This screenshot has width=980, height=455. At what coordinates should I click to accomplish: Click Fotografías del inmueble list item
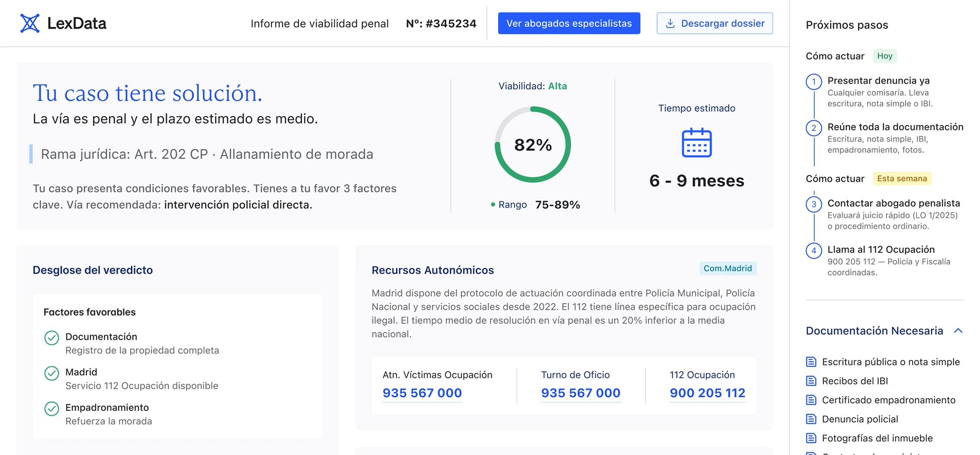(x=877, y=438)
